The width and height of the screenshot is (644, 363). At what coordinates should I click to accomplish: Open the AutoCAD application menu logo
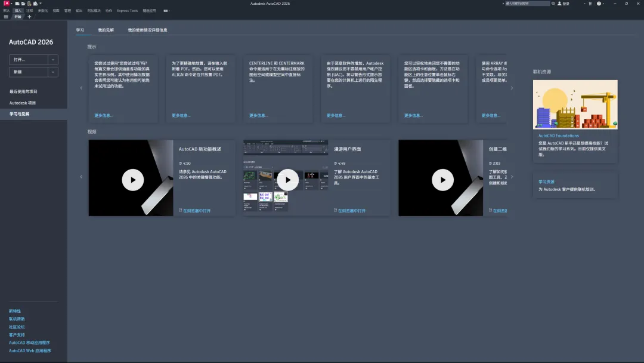pyautogui.click(x=7, y=4)
